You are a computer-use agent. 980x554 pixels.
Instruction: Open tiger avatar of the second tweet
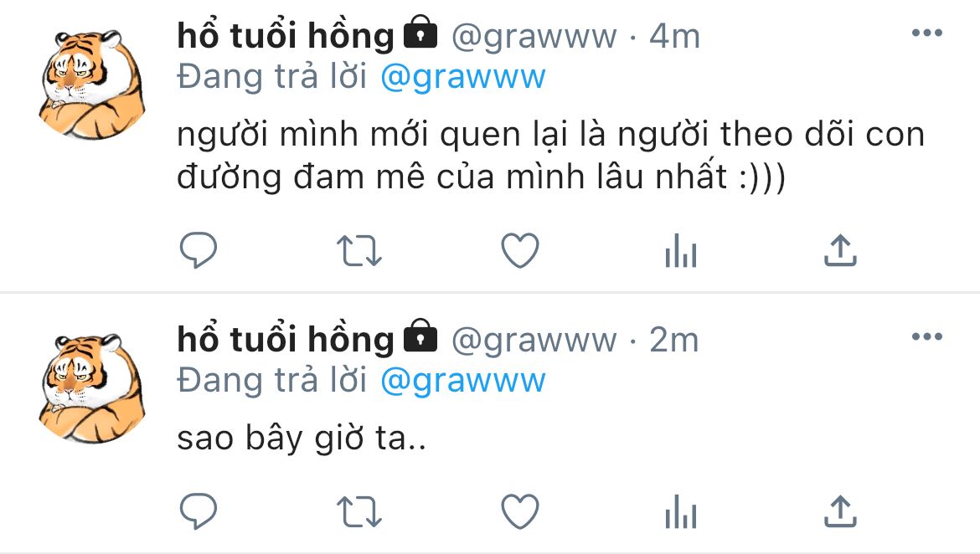(x=92, y=387)
